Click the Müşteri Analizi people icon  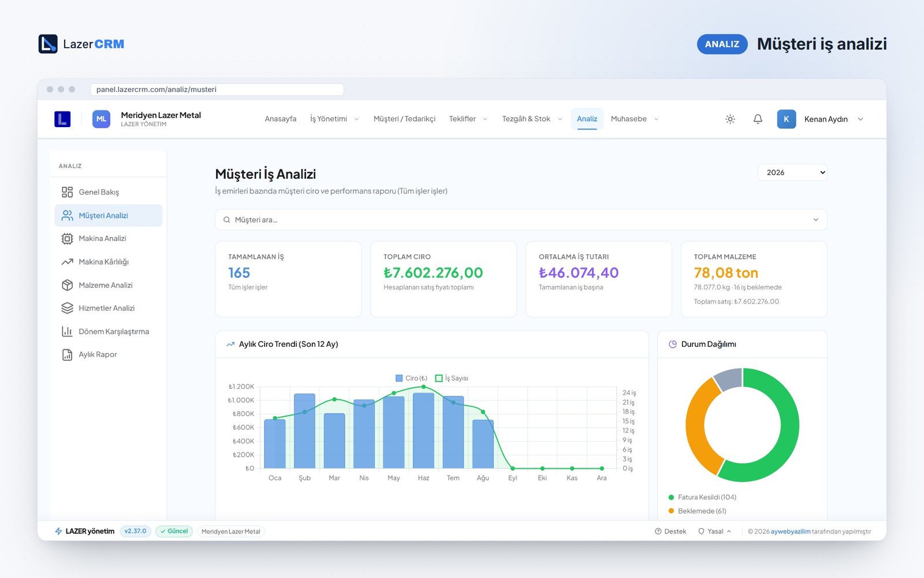(x=67, y=216)
